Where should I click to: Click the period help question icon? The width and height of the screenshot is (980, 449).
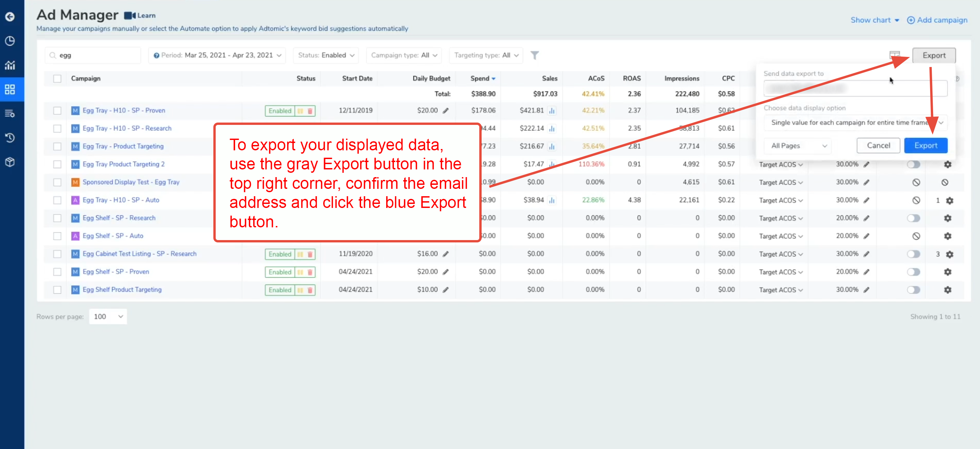(156, 56)
